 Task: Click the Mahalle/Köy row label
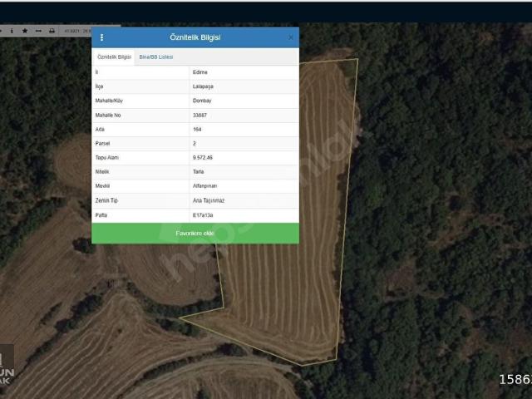(x=109, y=101)
